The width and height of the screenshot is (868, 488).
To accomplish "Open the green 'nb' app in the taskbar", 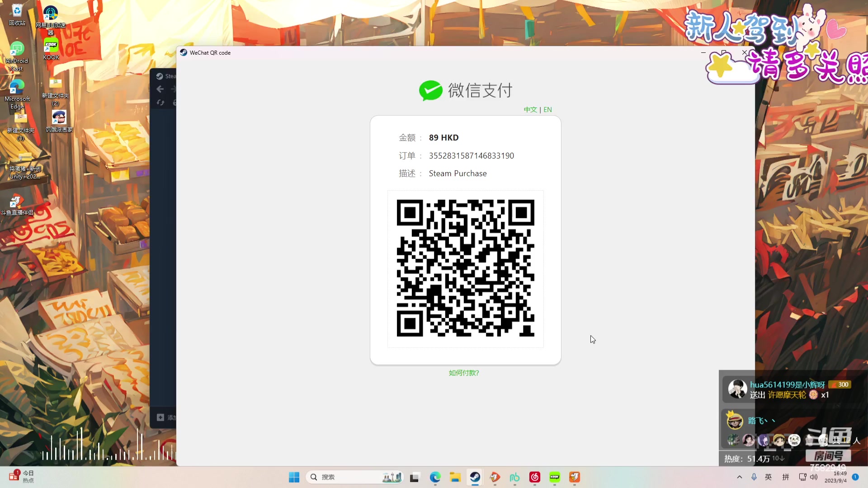I will click(x=514, y=477).
